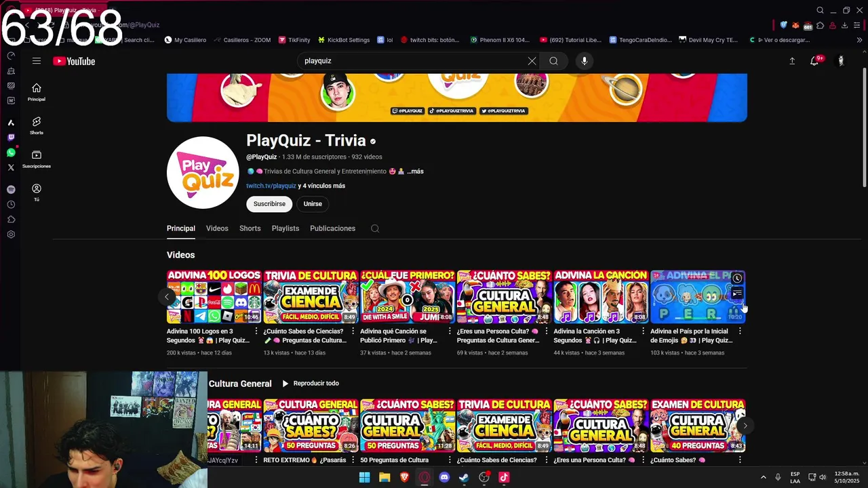Click Reproducir todo for Cultura General
This screenshot has height=488, width=868.
point(311,384)
